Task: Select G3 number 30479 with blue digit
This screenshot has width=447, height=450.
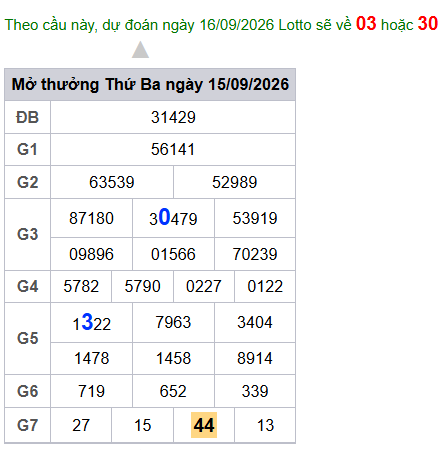Action: coord(173,218)
